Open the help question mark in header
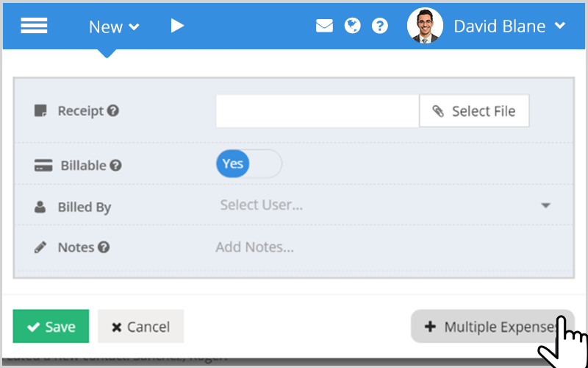The width and height of the screenshot is (588, 368). point(380,26)
